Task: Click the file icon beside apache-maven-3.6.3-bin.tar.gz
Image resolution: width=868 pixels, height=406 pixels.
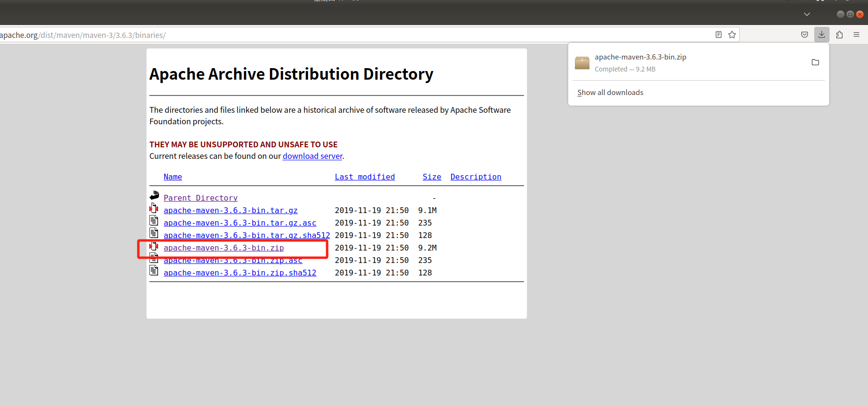Action: (x=154, y=208)
